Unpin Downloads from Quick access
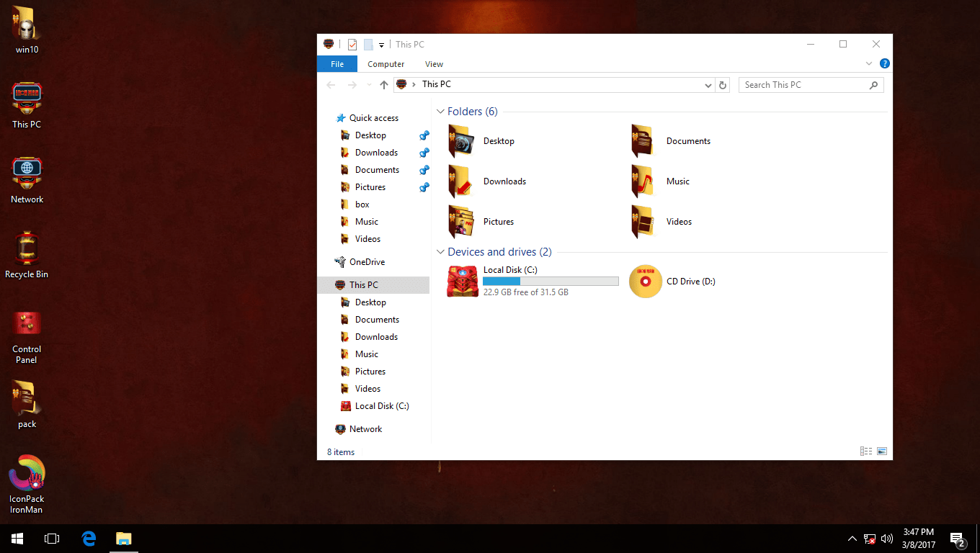 pyautogui.click(x=424, y=152)
